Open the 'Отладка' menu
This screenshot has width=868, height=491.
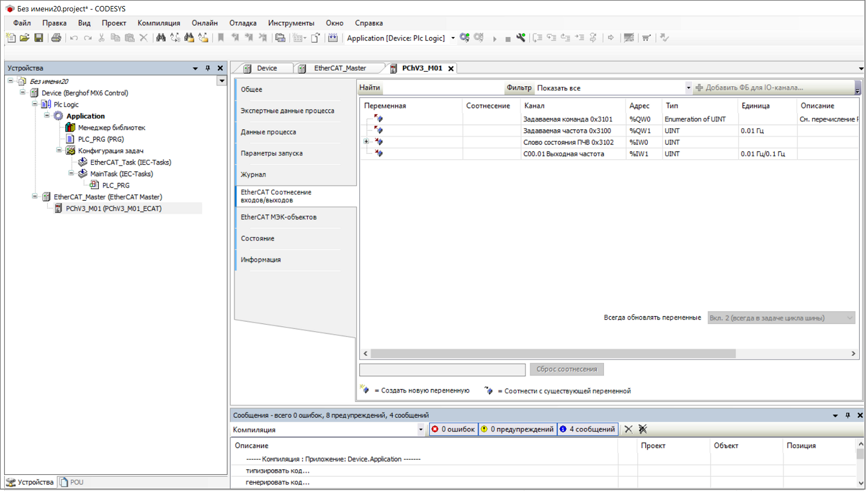(243, 23)
